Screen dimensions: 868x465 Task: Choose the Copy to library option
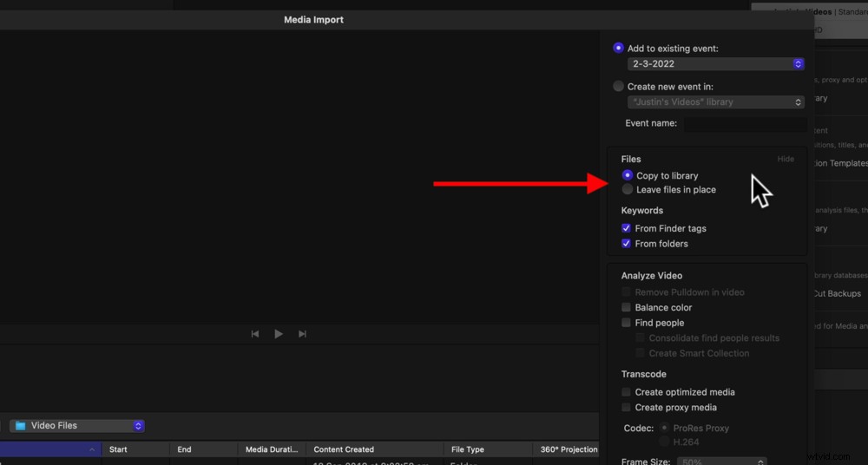(628, 175)
